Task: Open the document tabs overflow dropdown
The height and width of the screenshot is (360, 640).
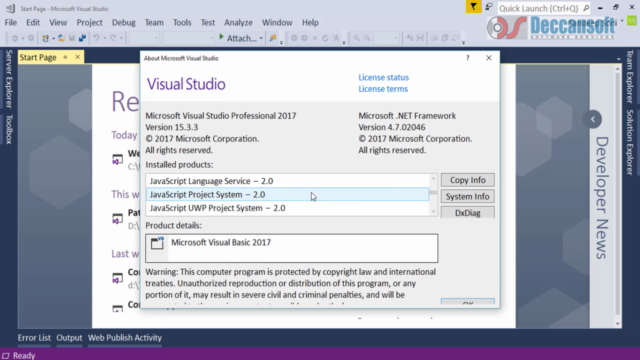Action: coord(619,59)
